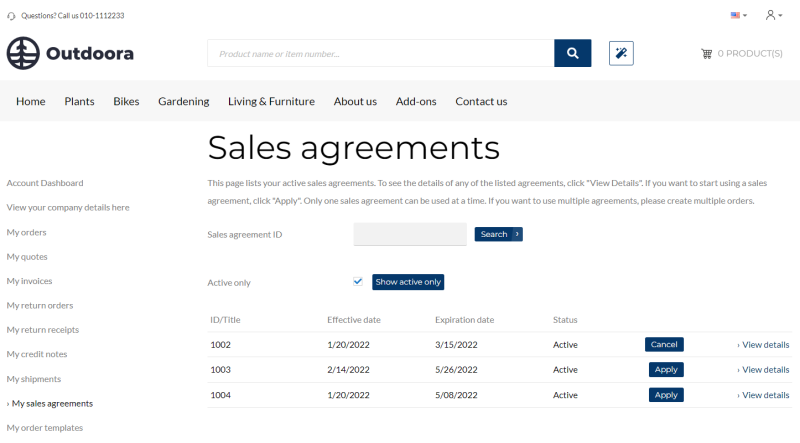800x443 pixels.
Task: Open the shopping cart icon
Action: click(x=706, y=53)
